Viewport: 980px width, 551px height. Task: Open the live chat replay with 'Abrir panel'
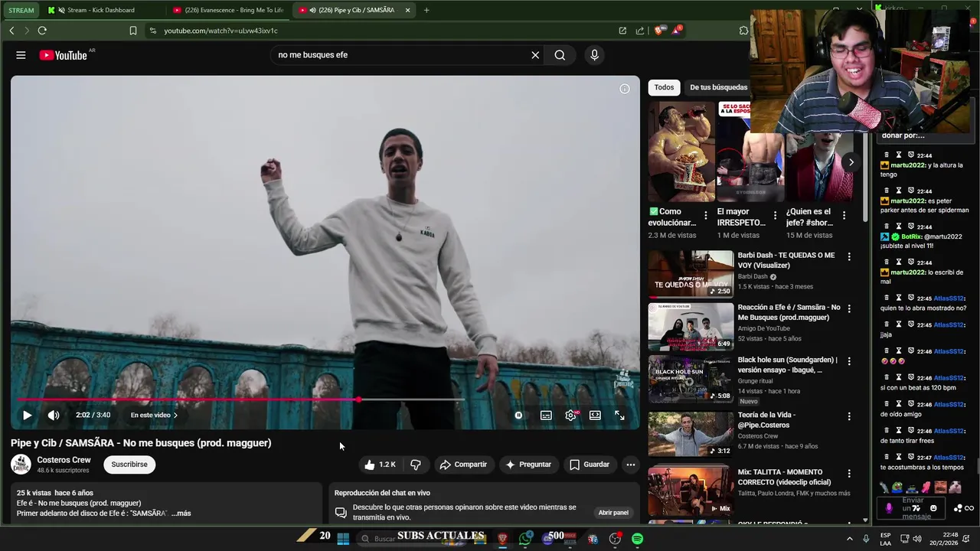point(613,513)
